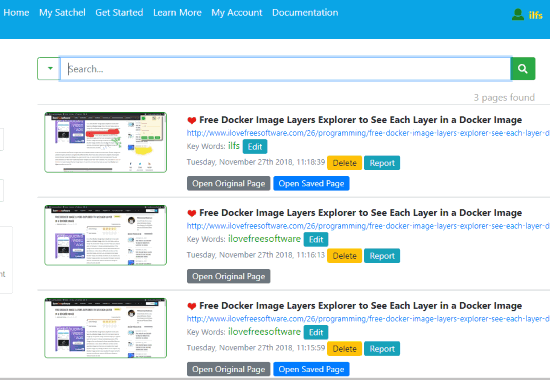Delete the page saved at 11:15:59
The image size is (550, 380).
click(344, 349)
